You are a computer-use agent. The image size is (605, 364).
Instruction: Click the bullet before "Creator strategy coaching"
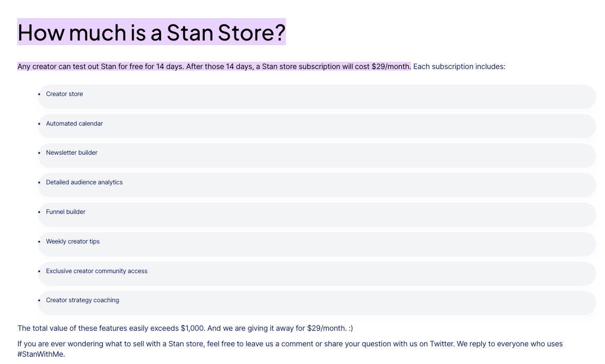pyautogui.click(x=40, y=300)
